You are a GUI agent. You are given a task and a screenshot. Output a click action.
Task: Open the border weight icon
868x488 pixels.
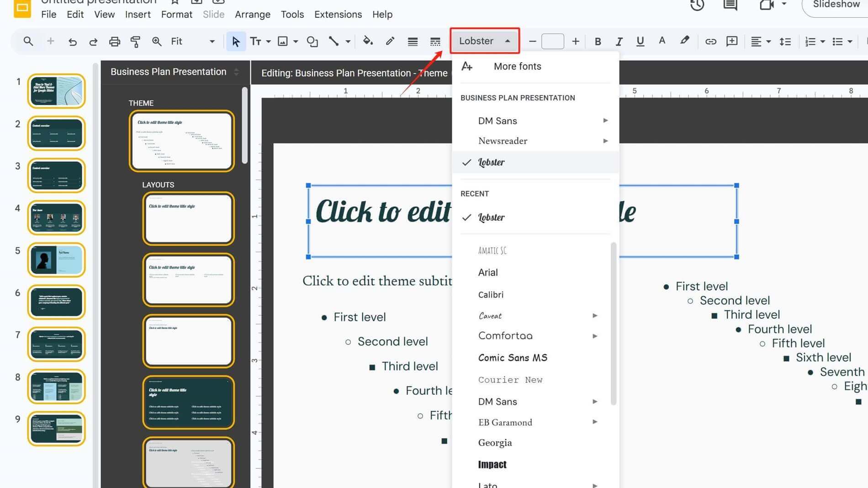[413, 42]
